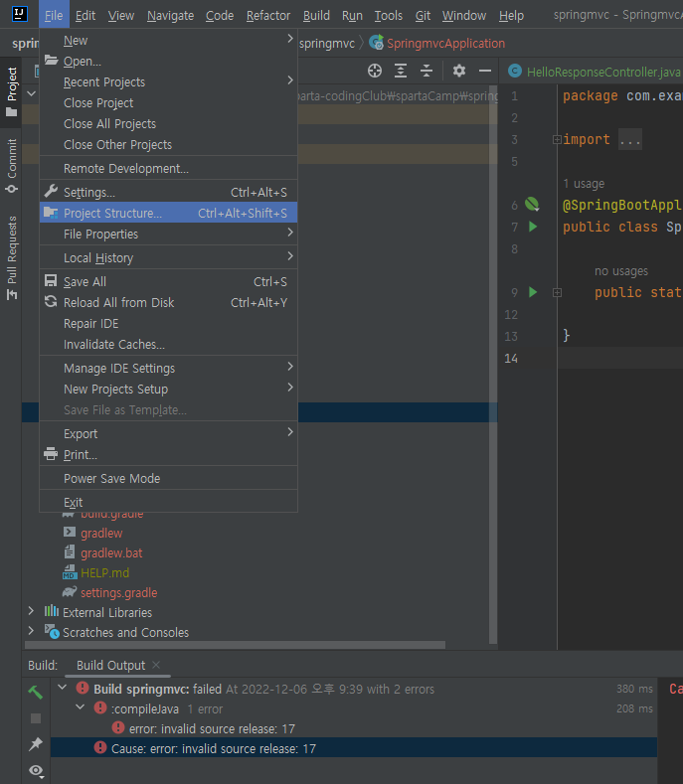This screenshot has width=683, height=784.
Task: Click the SpringmvcApplication breadcrumb class icon
Action: point(376,43)
